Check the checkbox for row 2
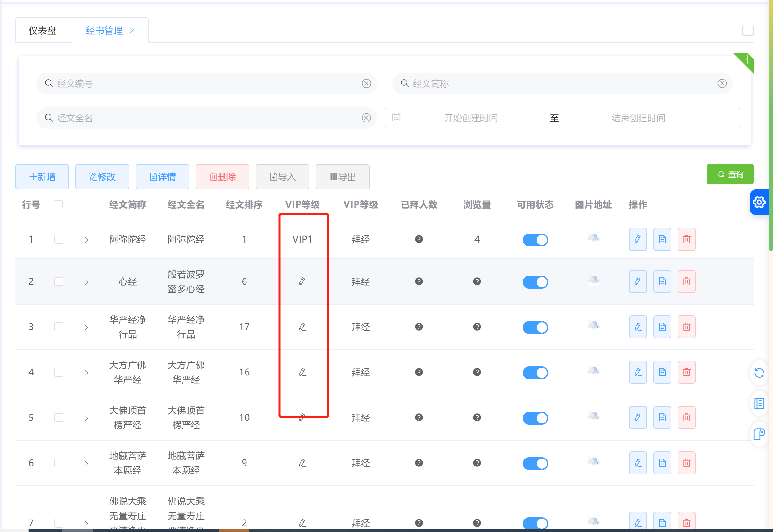Image resolution: width=773 pixels, height=532 pixels. (59, 282)
